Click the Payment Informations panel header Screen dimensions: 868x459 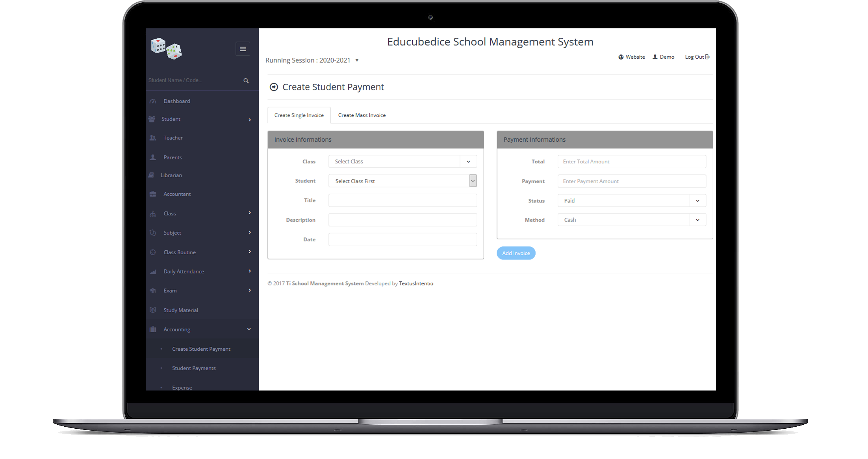tap(605, 140)
